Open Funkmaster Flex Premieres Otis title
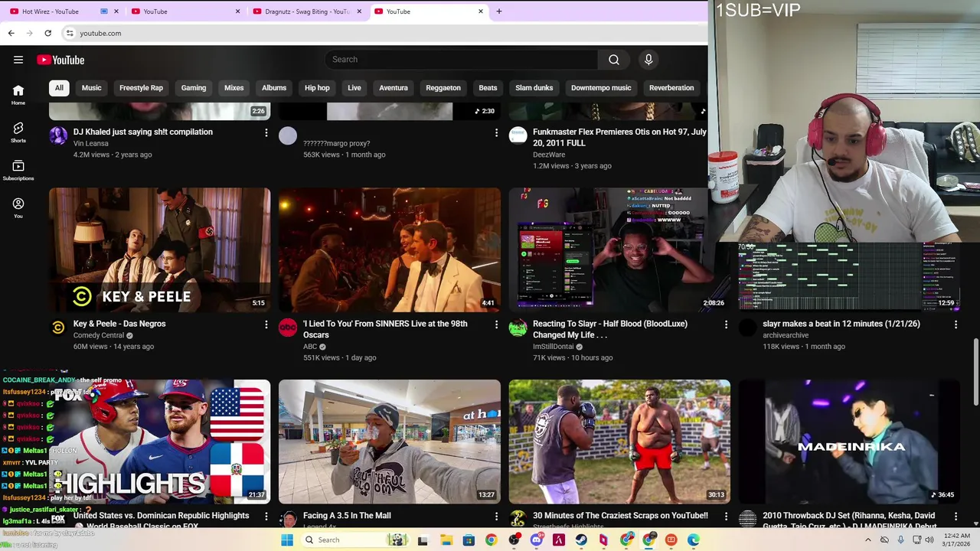Viewport: 980px width, 551px height. [x=619, y=137]
